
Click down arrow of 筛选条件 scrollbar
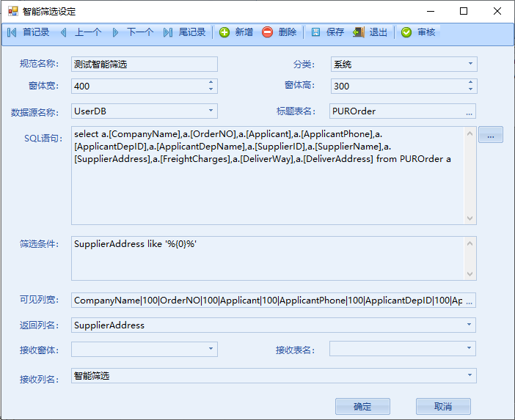point(470,273)
